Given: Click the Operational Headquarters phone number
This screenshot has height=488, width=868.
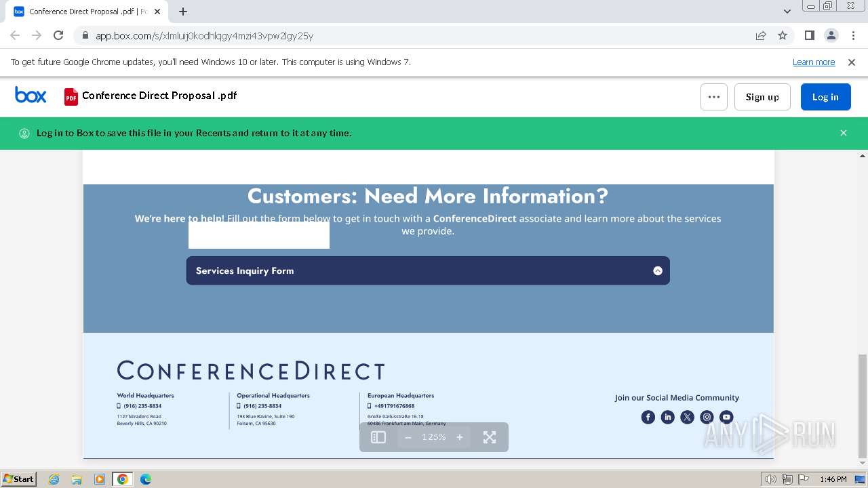Looking at the screenshot, I should click(x=262, y=406).
